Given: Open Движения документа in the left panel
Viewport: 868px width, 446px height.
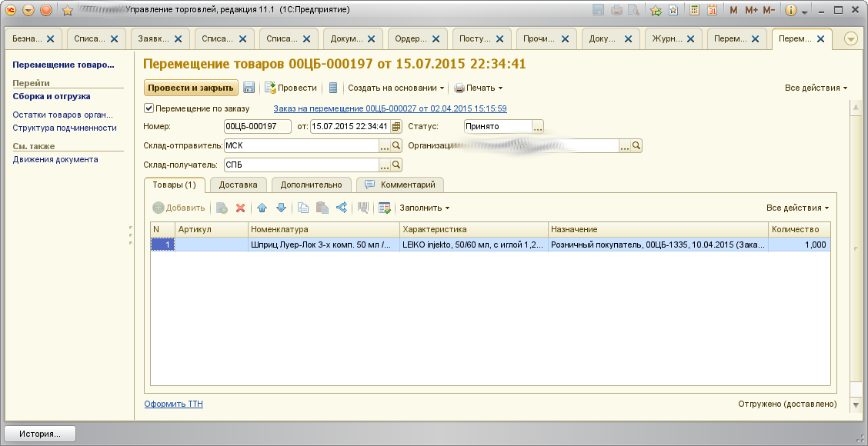Looking at the screenshot, I should point(55,159).
